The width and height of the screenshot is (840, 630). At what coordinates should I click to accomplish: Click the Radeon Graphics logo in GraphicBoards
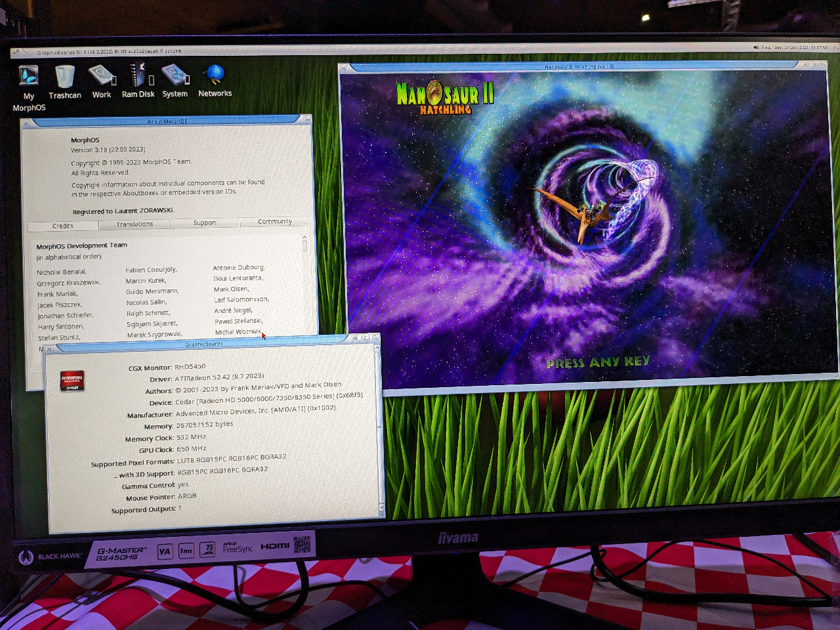(72, 381)
